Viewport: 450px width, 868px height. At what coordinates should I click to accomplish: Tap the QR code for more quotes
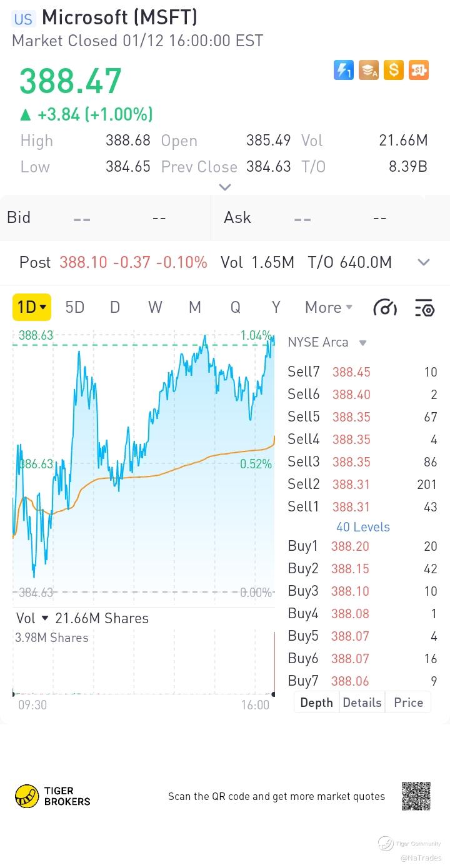click(x=416, y=796)
